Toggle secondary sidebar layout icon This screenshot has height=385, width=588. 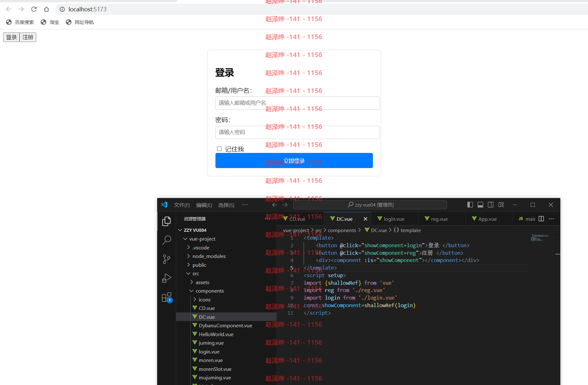pos(491,205)
